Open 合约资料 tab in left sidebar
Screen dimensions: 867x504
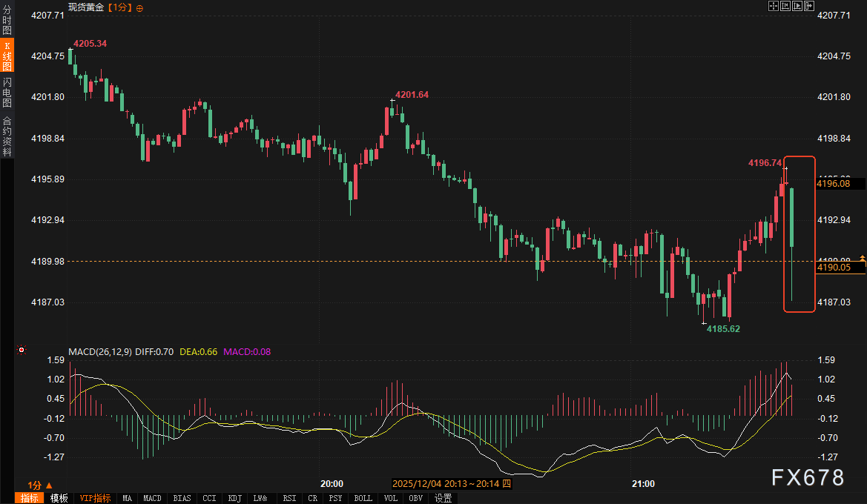(7, 136)
